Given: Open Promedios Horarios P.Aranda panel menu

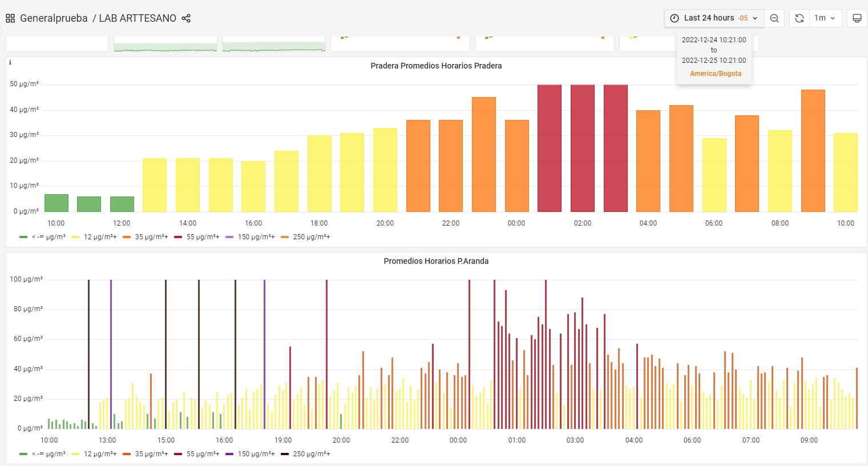Looking at the screenshot, I should point(436,261).
